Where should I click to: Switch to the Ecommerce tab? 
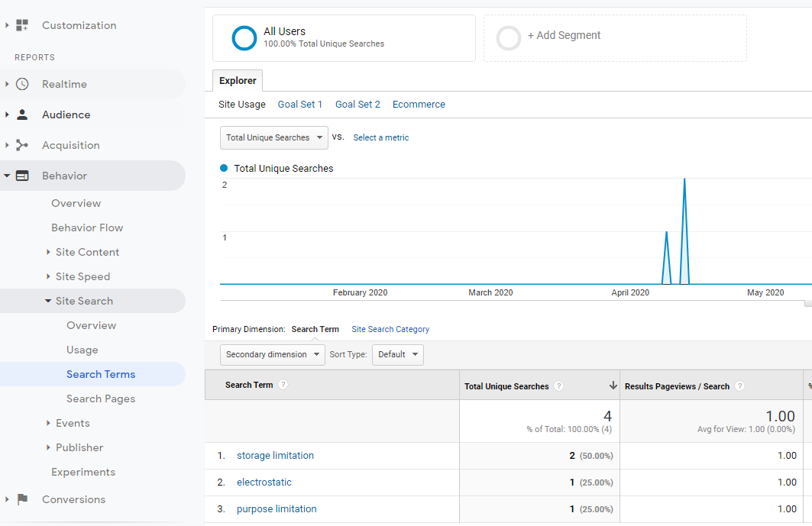419,105
